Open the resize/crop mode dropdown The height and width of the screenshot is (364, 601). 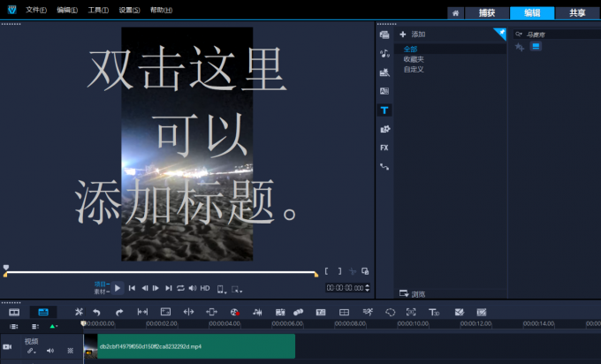[237, 290]
